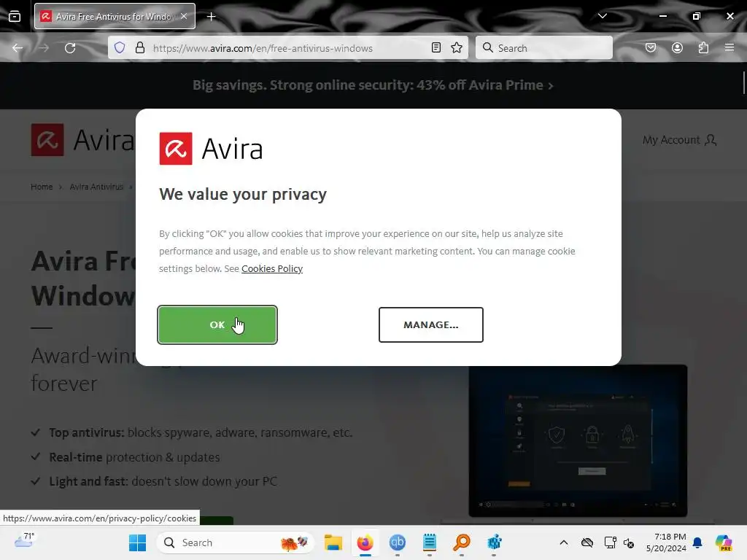The height and width of the screenshot is (560, 747).
Task: Click the muted volume tray icon
Action: coord(629,542)
